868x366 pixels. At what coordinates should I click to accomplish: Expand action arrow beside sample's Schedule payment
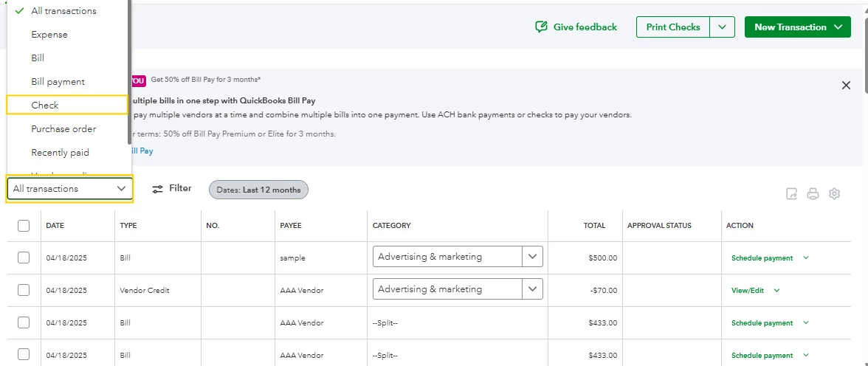tap(806, 258)
